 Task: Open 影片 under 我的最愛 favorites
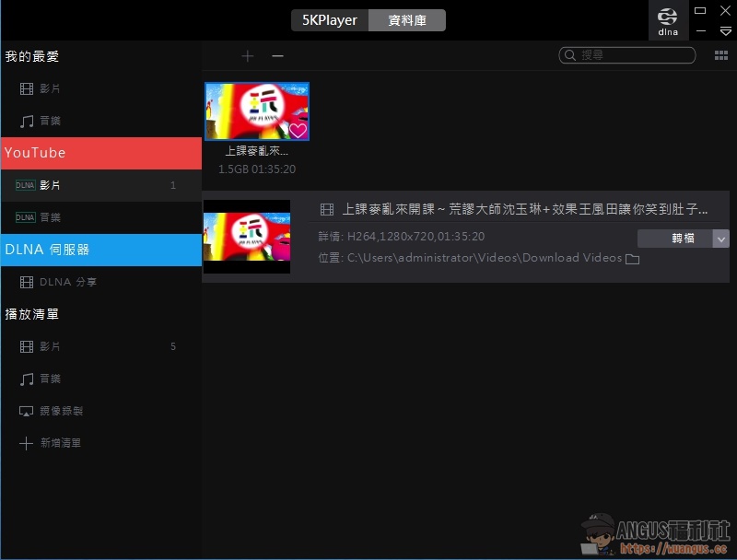(50, 89)
